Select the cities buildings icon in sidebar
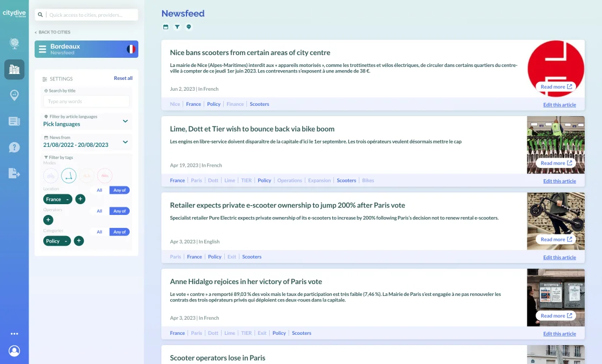The width and height of the screenshot is (602, 364). pos(14,69)
